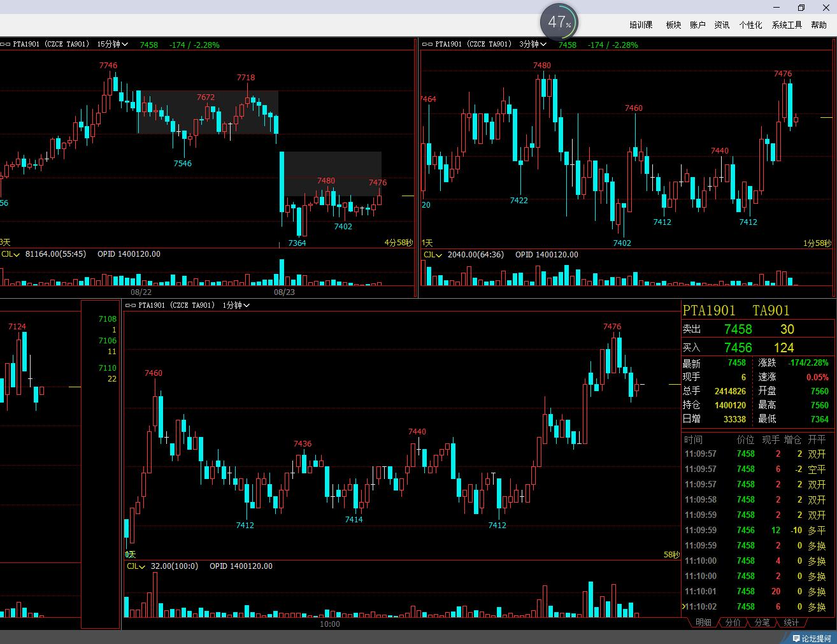Click the 47% circular progress indicator
The image size is (837, 644).
click(559, 22)
